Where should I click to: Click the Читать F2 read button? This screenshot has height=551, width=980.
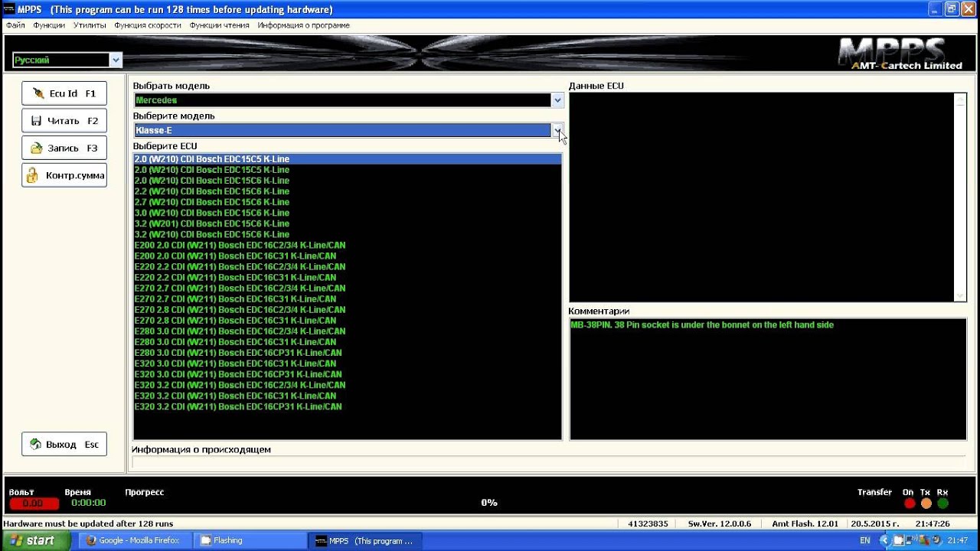click(64, 121)
